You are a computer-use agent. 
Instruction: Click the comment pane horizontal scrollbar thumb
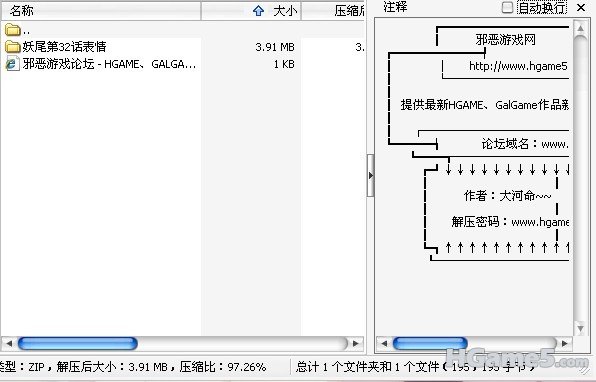pos(430,343)
